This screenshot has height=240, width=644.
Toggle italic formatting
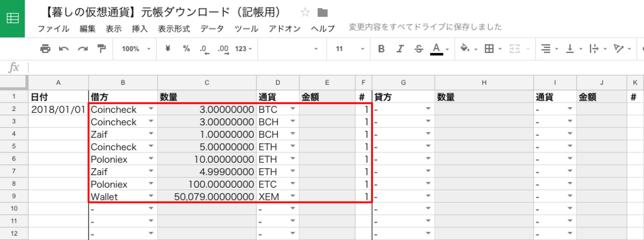click(400, 49)
